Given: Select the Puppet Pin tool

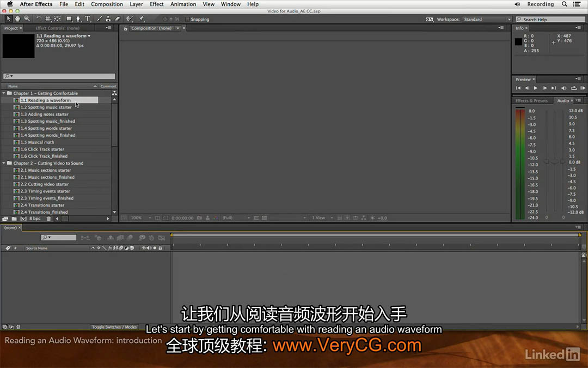Looking at the screenshot, I should click(x=142, y=19).
